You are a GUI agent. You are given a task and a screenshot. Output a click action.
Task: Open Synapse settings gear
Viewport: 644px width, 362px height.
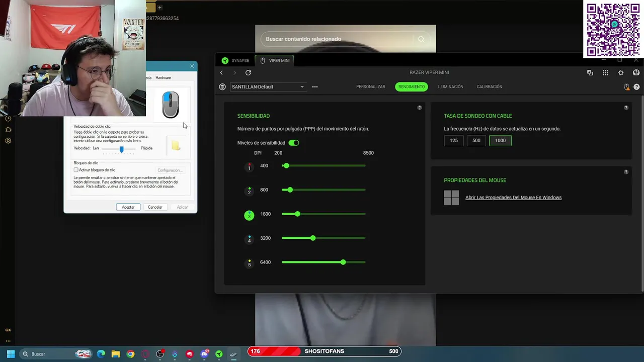pos(621,73)
